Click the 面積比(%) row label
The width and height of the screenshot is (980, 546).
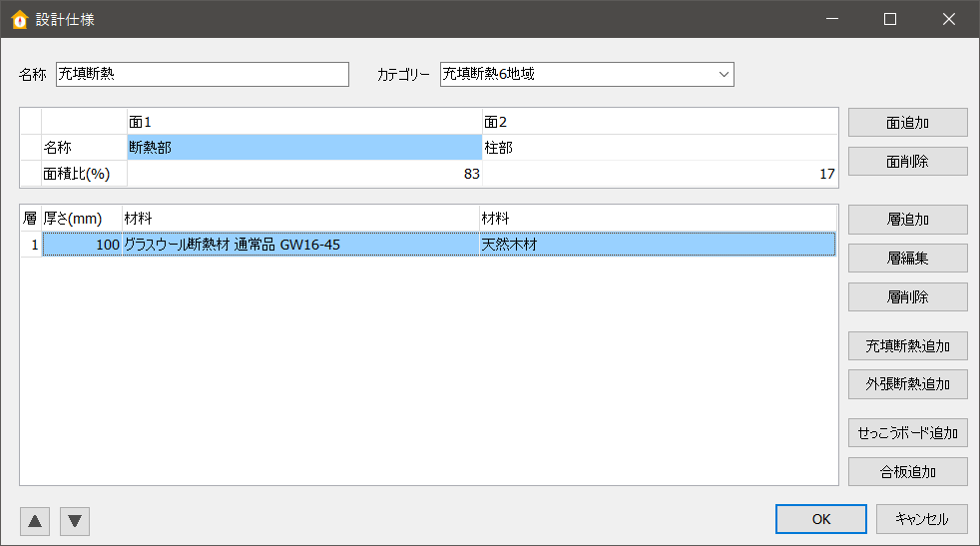pos(85,174)
